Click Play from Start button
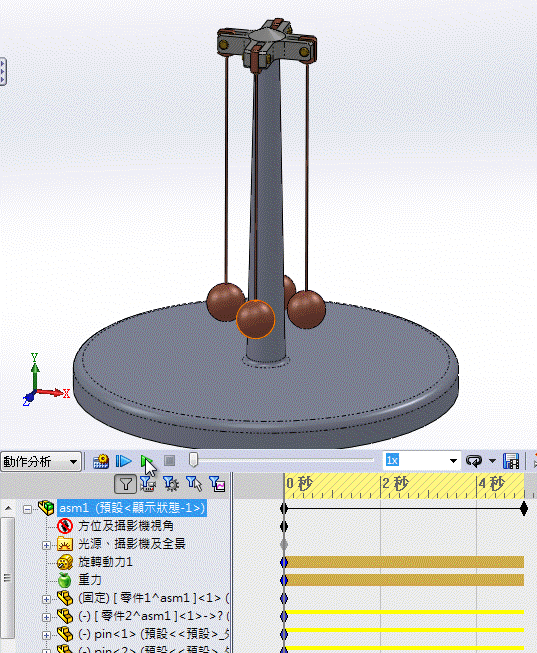This screenshot has width=537, height=653. 123,461
